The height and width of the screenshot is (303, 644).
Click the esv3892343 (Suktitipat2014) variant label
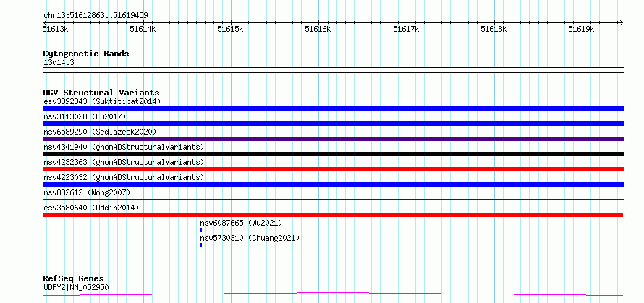pos(102,101)
